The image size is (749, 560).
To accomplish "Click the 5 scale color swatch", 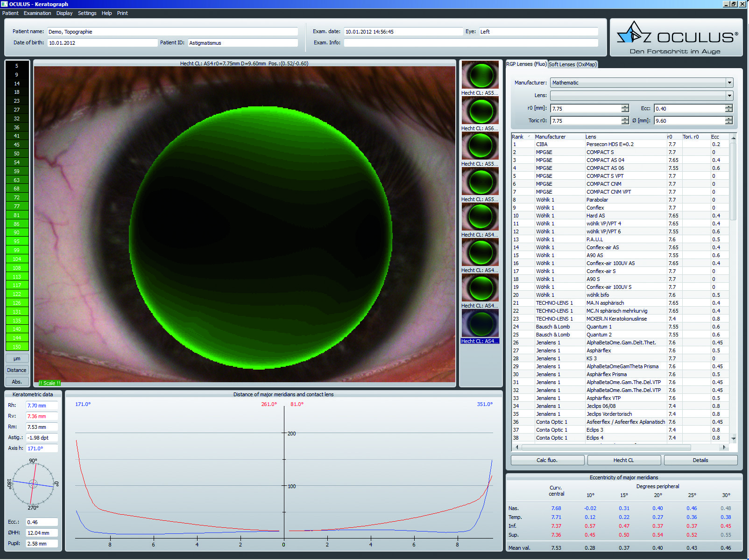I will (17, 66).
